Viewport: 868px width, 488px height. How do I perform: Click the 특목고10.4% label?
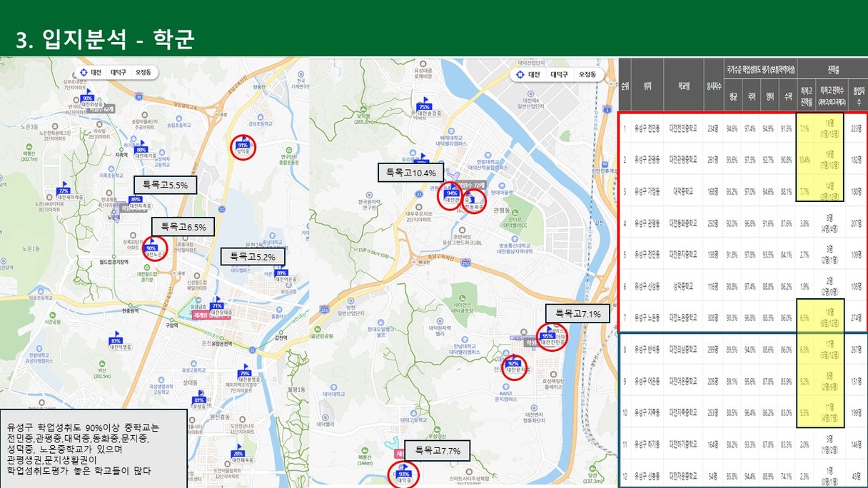coord(411,172)
